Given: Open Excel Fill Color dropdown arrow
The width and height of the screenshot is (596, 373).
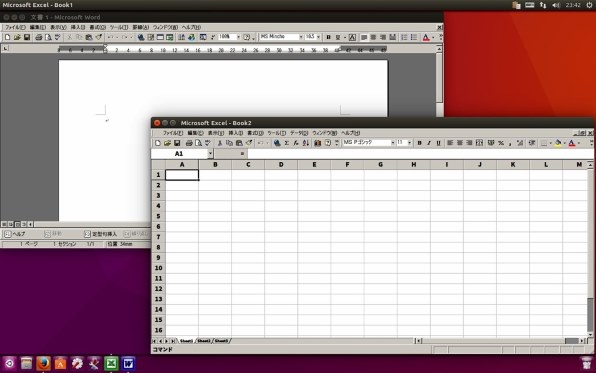Looking at the screenshot, I should click(565, 143).
